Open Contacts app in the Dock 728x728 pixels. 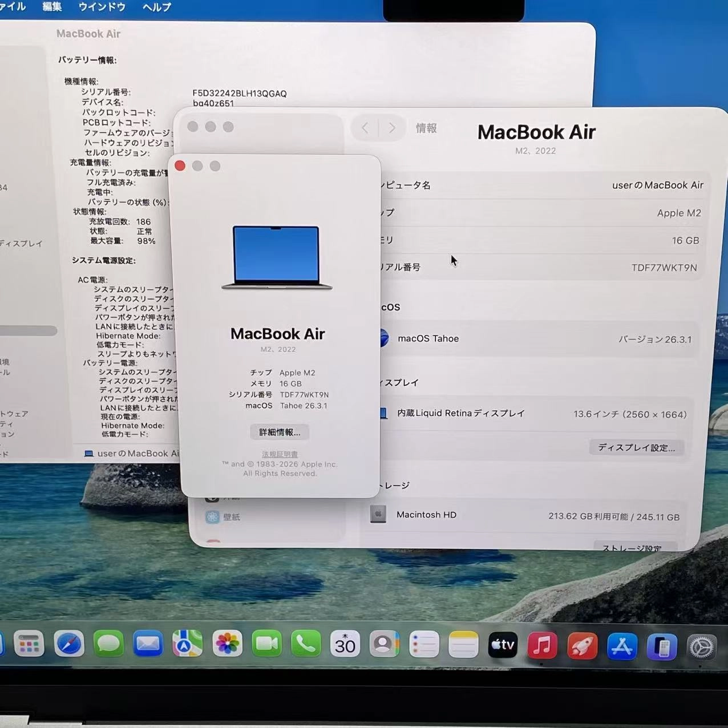(384, 645)
